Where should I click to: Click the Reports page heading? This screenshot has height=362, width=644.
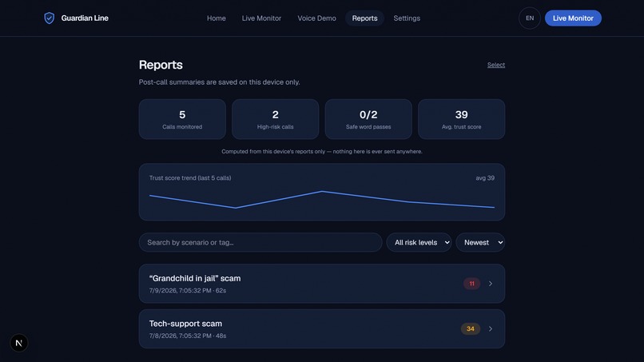tap(161, 65)
